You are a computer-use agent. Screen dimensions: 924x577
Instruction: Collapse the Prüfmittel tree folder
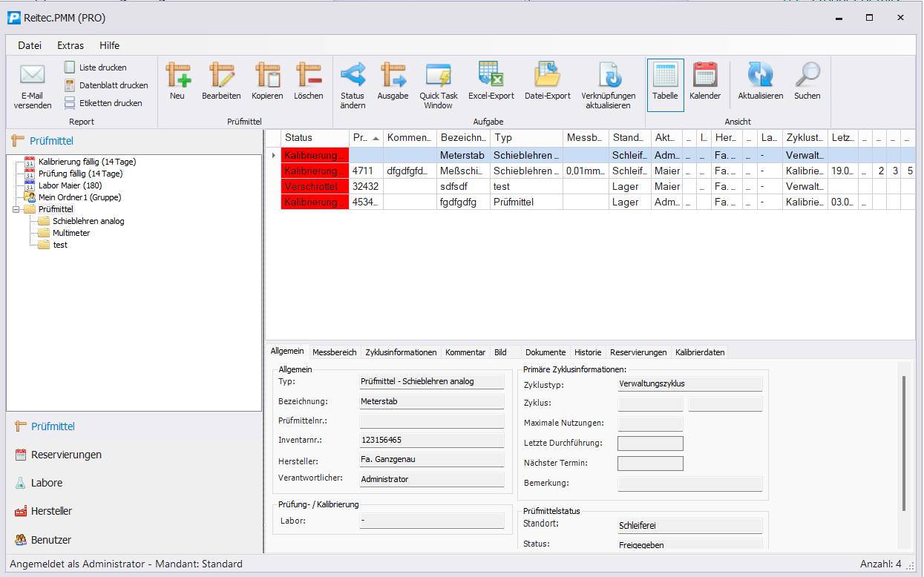coord(17,209)
